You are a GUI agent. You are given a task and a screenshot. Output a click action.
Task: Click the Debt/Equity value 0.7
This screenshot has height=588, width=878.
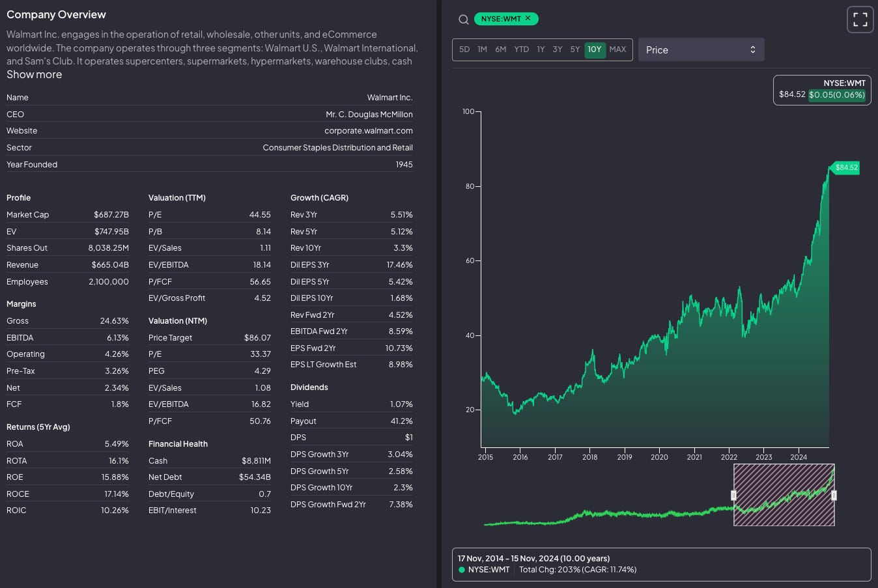tap(264, 494)
